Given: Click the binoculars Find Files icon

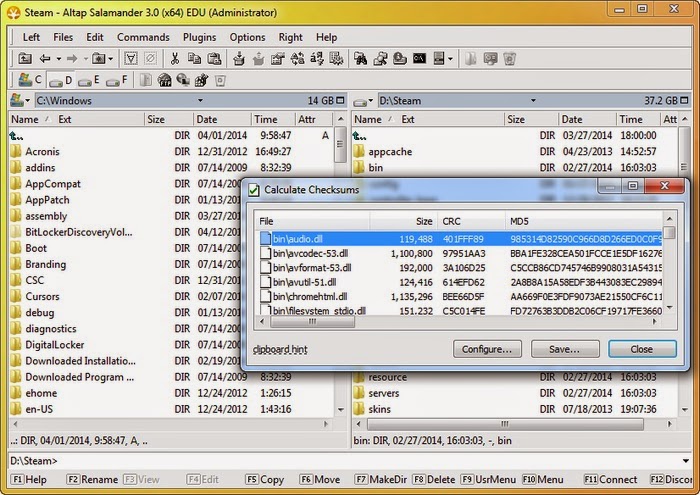Looking at the screenshot, I should [x=360, y=58].
